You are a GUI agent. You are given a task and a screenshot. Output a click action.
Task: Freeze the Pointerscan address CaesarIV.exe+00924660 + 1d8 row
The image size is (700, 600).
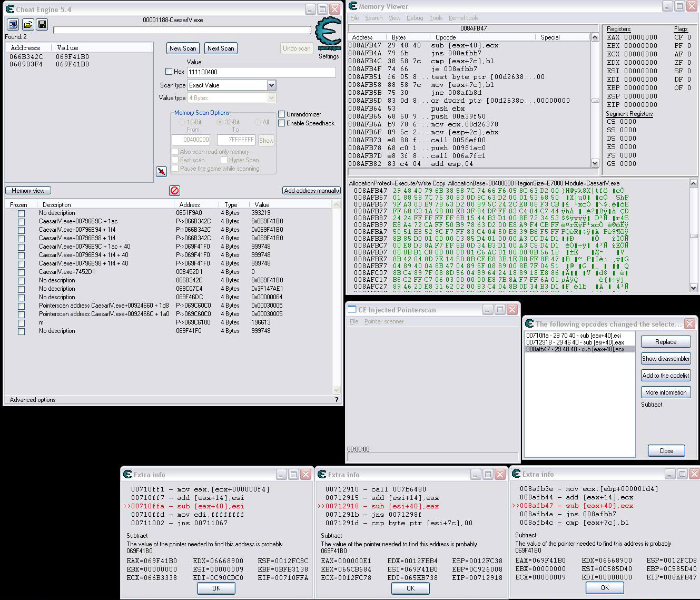pyautogui.click(x=21, y=306)
